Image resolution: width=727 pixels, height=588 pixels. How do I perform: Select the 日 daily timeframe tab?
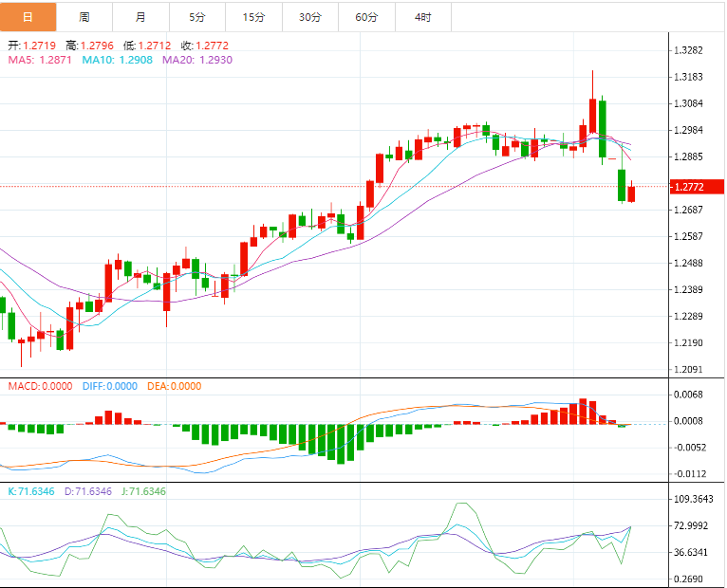pyautogui.click(x=28, y=17)
